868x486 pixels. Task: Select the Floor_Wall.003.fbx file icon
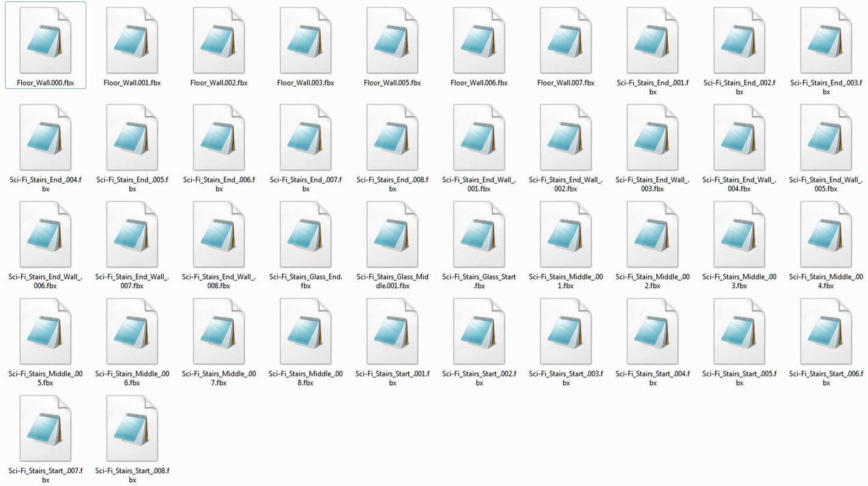pyautogui.click(x=306, y=40)
